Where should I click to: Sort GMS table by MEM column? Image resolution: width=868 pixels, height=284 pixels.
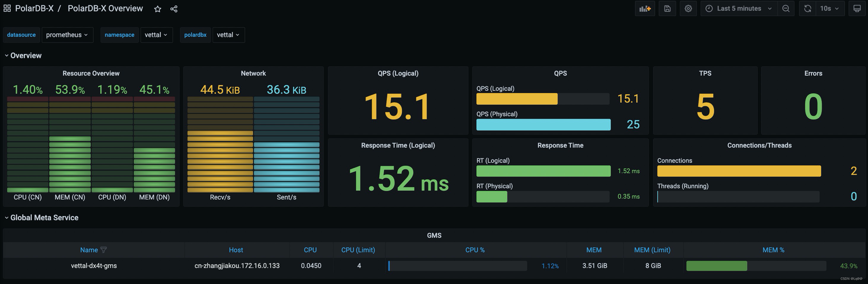click(594, 250)
